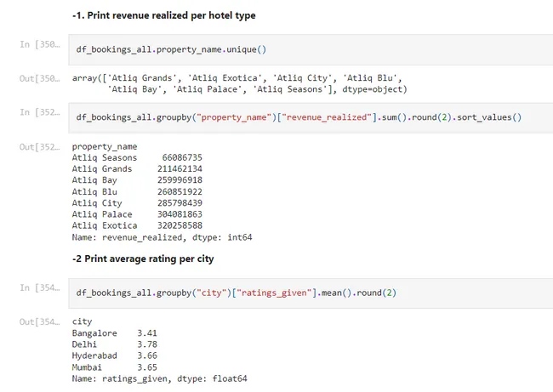Click the 'city' output header
The image size is (553, 392).
(82, 321)
